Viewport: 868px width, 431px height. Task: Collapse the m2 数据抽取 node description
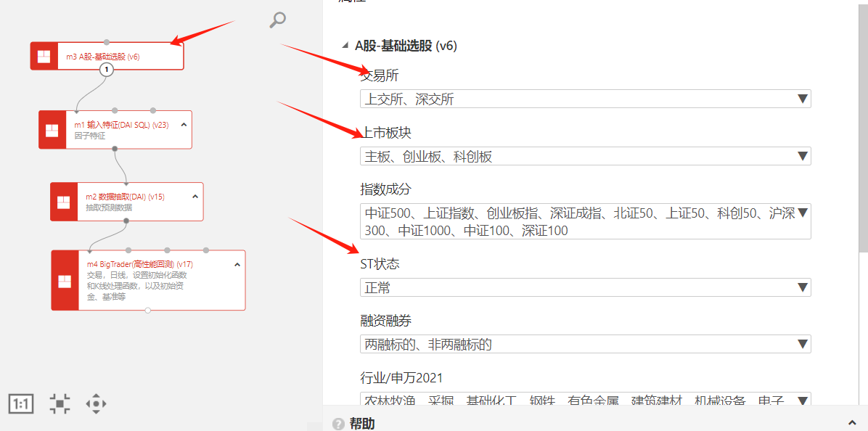(195, 197)
